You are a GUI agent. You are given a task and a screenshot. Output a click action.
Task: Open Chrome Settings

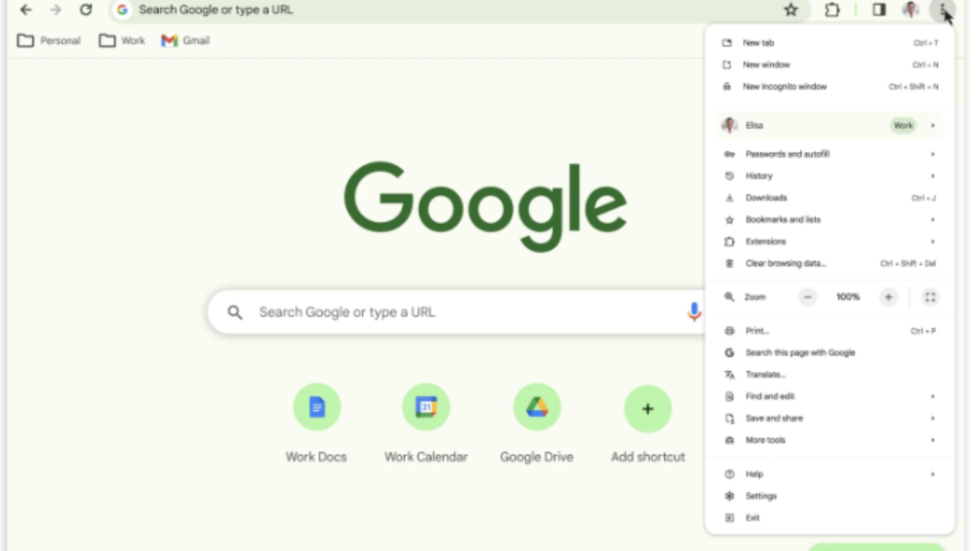point(761,496)
